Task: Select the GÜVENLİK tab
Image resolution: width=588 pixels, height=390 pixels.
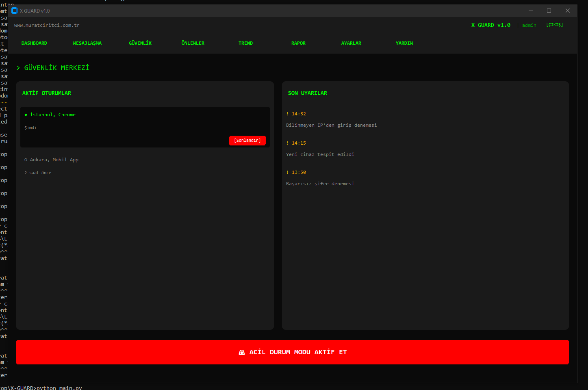Action: click(140, 43)
